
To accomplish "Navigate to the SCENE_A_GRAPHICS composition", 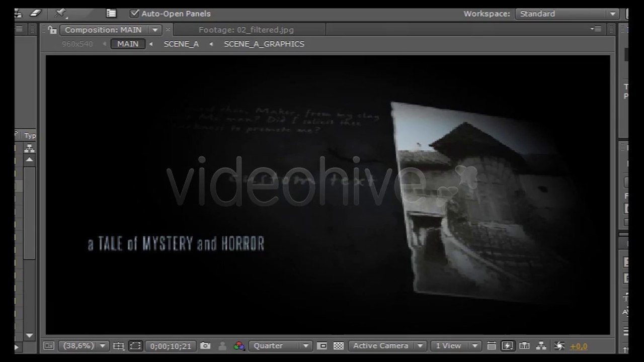I will [x=264, y=44].
